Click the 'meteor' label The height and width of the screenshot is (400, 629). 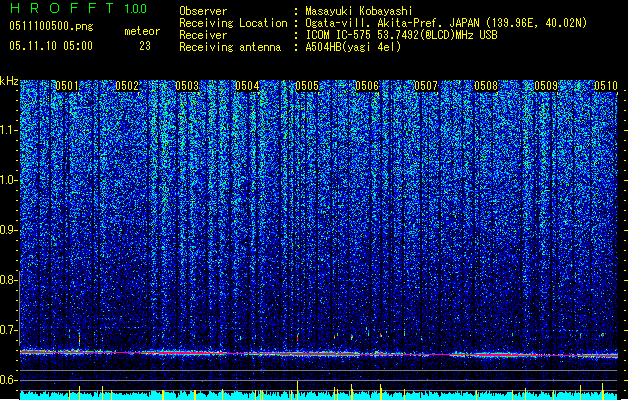click(142, 31)
